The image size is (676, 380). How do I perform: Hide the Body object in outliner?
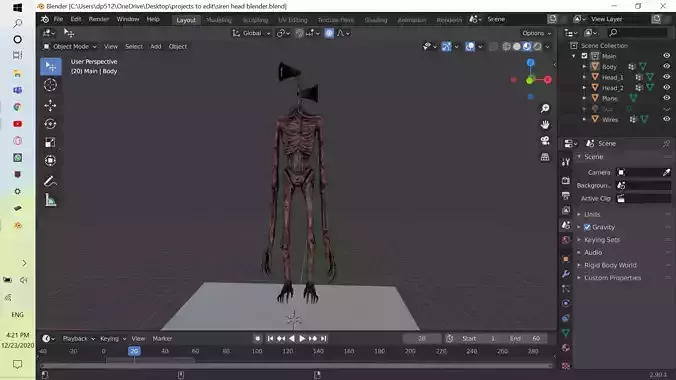point(666,66)
